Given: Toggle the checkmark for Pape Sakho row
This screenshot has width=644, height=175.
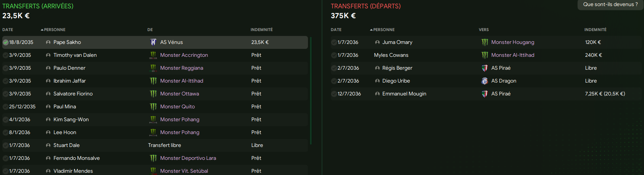Looking at the screenshot, I should coord(6,42).
